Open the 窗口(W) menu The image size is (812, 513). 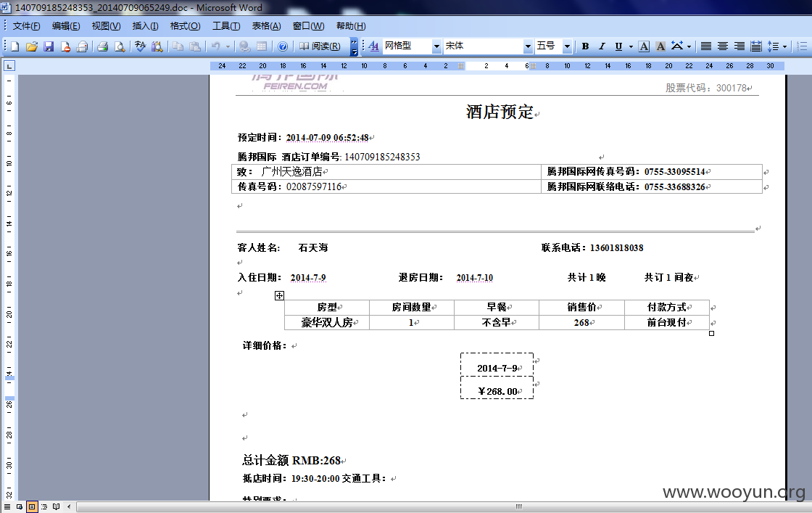(308, 26)
